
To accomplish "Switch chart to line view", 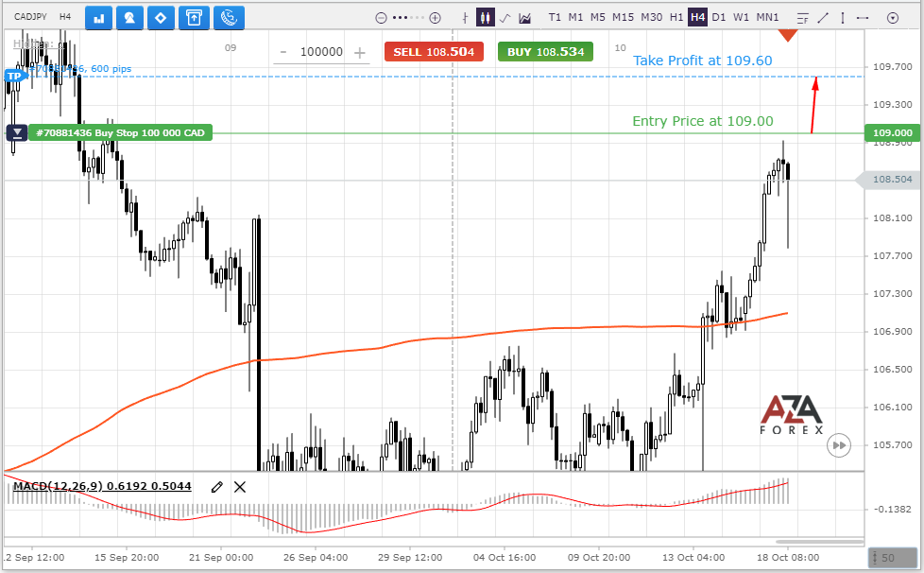I will tap(505, 18).
